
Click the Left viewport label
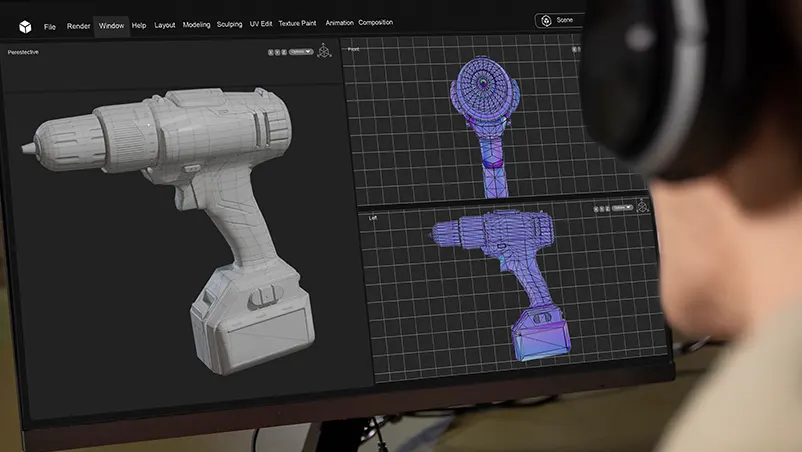coord(373,218)
